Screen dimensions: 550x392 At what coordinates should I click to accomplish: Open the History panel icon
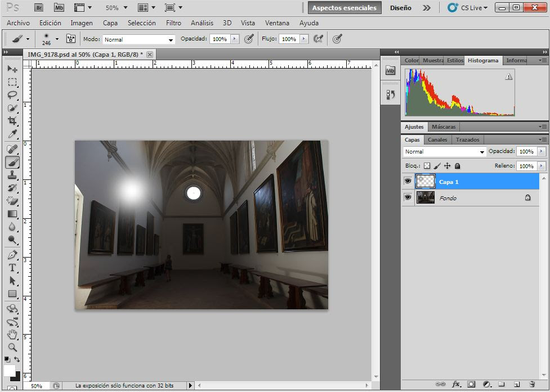pyautogui.click(x=390, y=94)
